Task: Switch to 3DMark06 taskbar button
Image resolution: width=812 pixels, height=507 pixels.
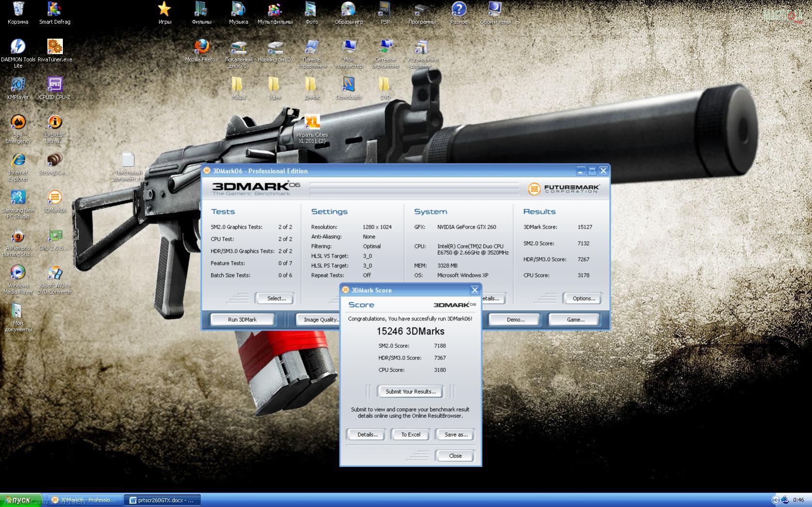Action: [84, 500]
